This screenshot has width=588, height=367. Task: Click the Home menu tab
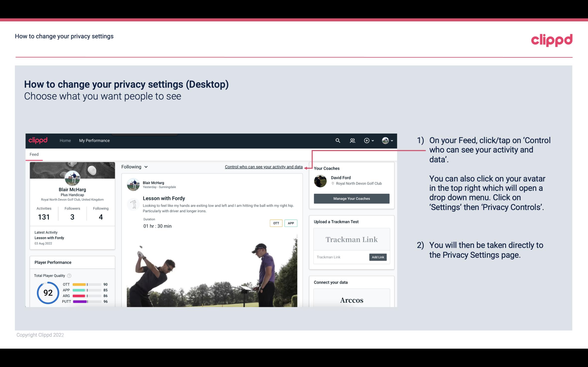point(65,140)
